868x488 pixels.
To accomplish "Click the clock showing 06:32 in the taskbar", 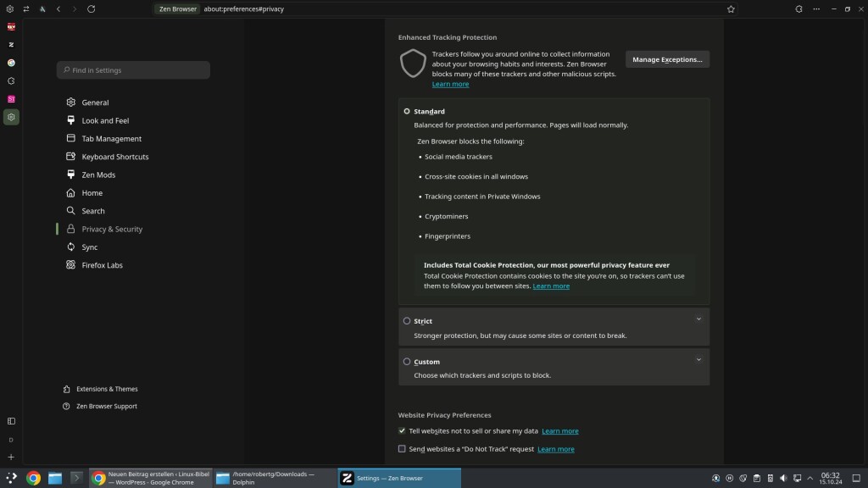I will pyautogui.click(x=831, y=478).
